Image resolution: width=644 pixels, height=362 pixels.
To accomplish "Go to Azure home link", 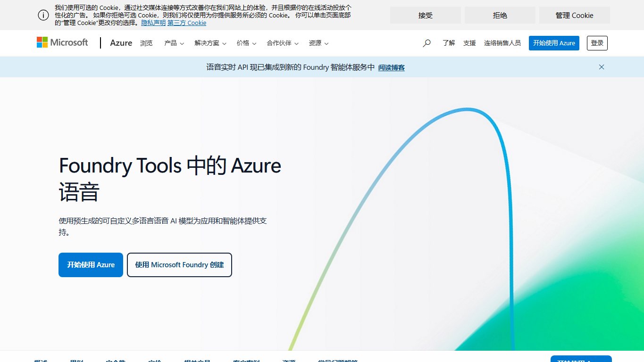I will [121, 43].
